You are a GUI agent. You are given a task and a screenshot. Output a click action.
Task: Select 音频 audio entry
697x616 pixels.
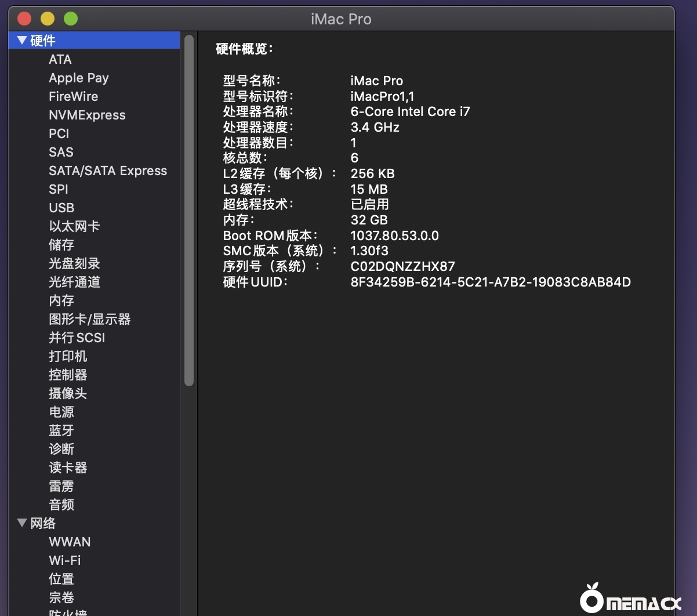pos(61,505)
